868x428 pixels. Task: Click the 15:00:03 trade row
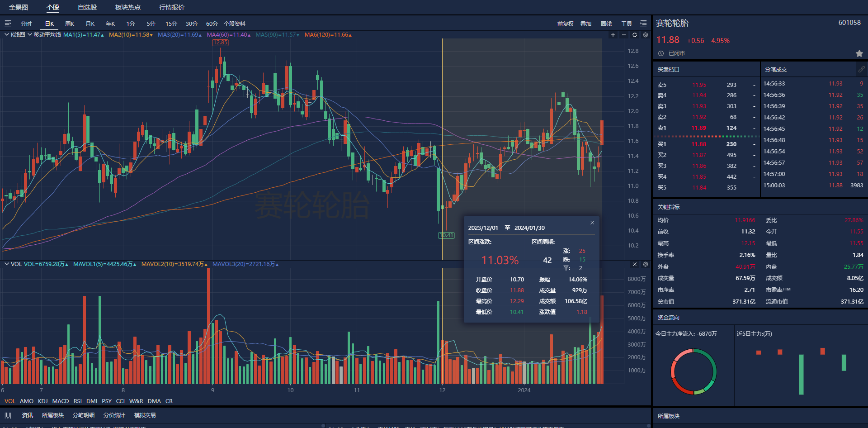click(x=813, y=185)
